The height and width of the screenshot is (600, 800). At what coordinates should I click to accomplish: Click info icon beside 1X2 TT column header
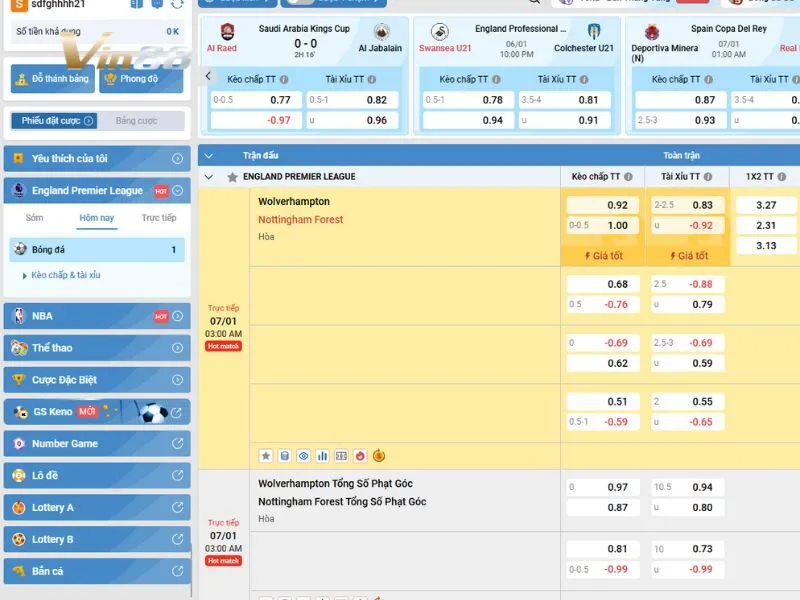[782, 177]
